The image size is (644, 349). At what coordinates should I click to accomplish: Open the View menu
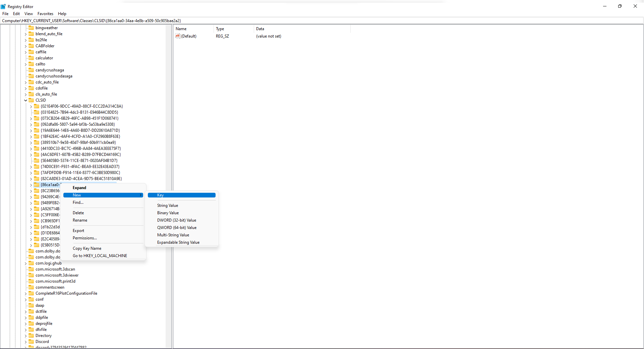point(28,14)
